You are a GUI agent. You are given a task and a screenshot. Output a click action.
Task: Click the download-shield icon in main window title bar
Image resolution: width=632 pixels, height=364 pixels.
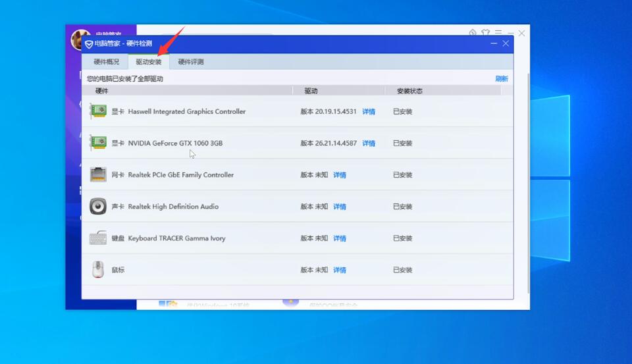point(473,32)
